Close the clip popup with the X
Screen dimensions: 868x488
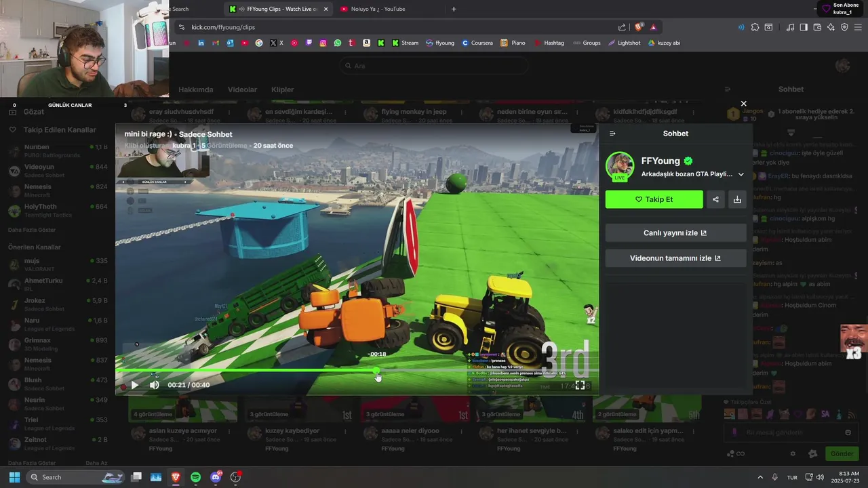[744, 104]
